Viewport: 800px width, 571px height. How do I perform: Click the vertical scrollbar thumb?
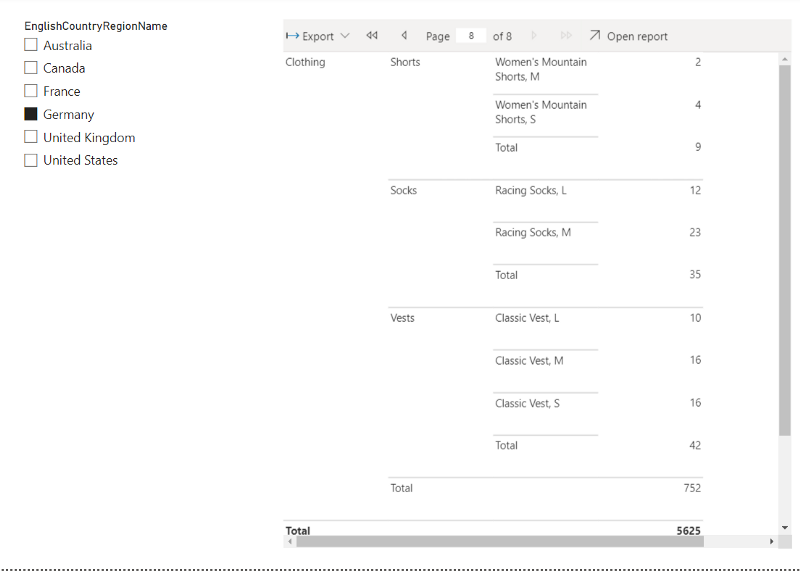[x=784, y=250]
